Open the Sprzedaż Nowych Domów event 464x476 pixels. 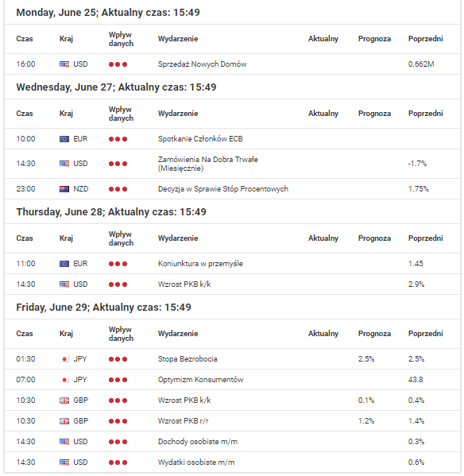click(x=202, y=64)
